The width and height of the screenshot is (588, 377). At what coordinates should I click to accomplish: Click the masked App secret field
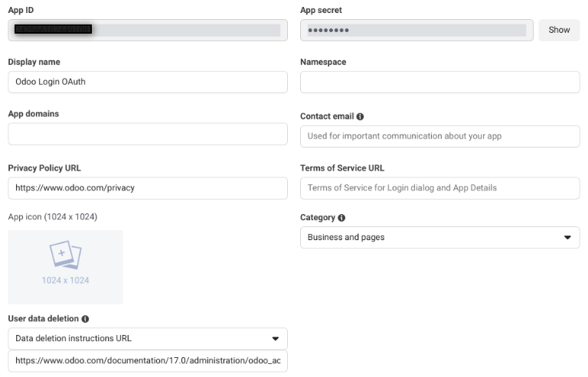point(416,30)
